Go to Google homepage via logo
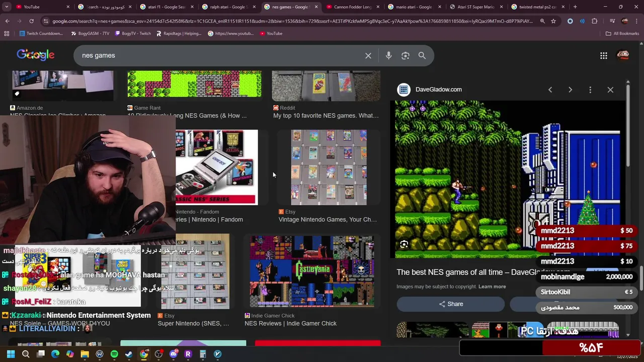This screenshot has height=362, width=644. tap(35, 55)
